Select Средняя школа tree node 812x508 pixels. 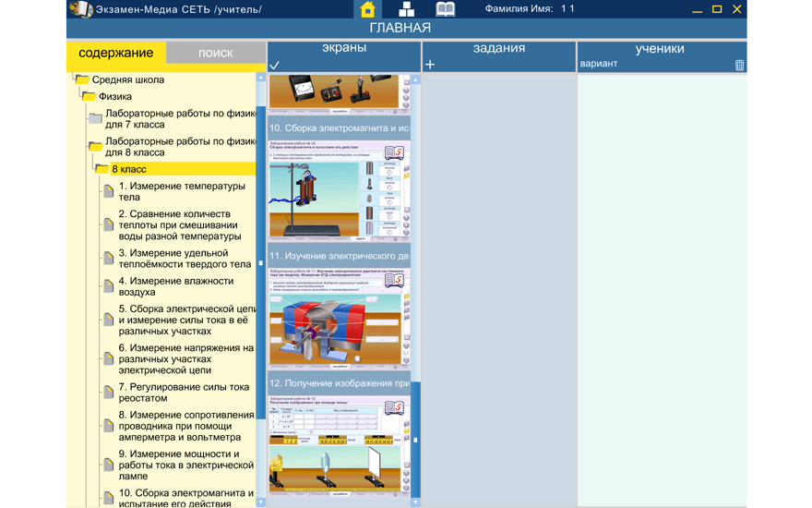(x=128, y=79)
